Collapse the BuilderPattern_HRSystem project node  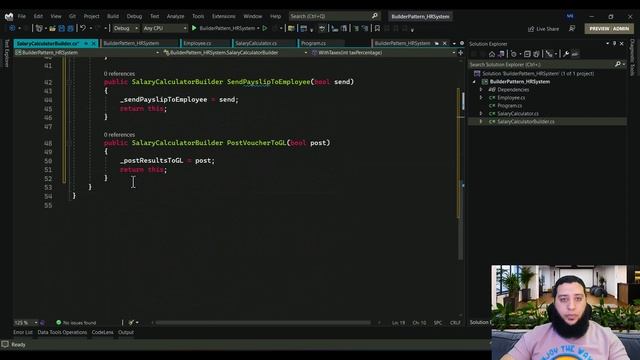(474, 82)
